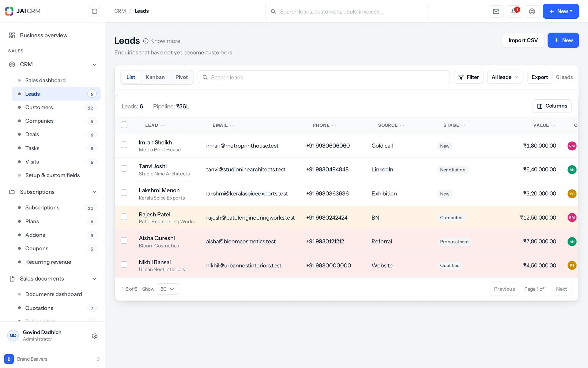
Task: Click the Proposal sent stage badge
Action: pyautogui.click(x=454, y=242)
